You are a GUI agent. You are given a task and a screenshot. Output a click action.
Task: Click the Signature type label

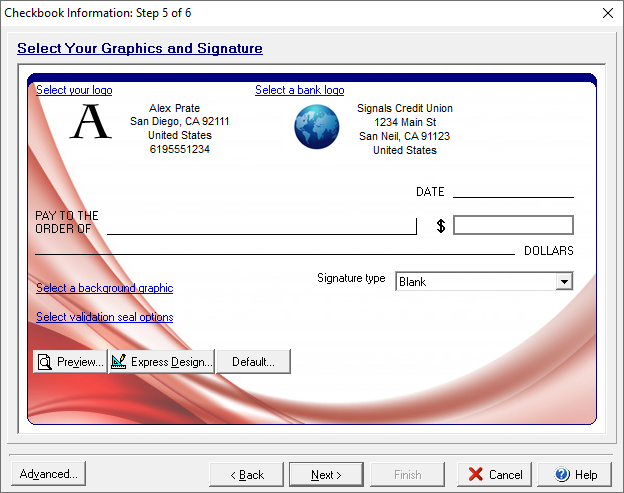coord(351,278)
